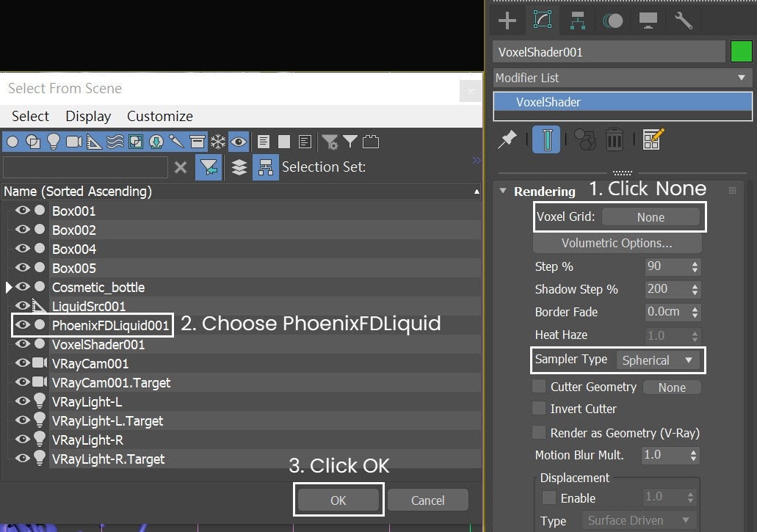The height and width of the screenshot is (532, 757).
Task: Switch to Display as Layers icon
Action: click(x=239, y=167)
